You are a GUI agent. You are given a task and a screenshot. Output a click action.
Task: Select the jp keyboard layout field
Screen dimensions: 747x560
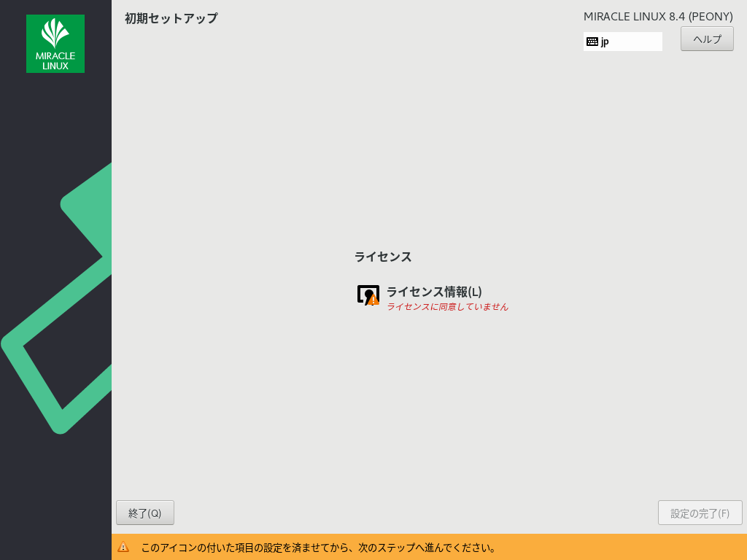pos(623,42)
